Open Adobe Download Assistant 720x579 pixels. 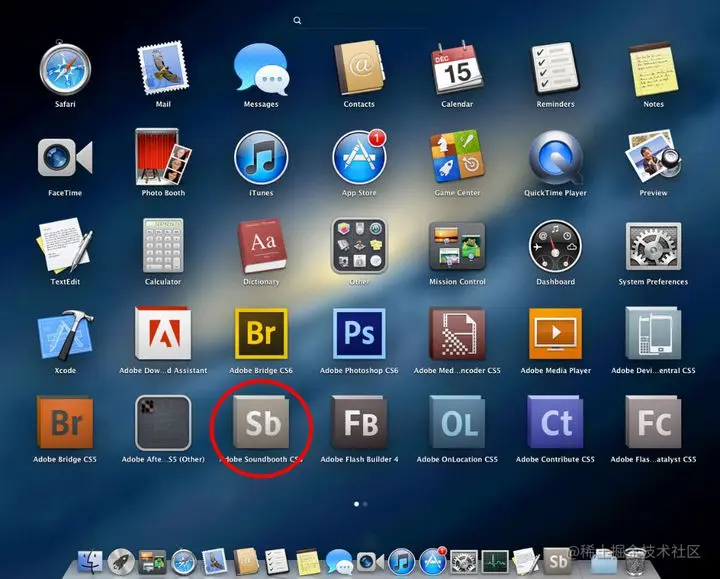pyautogui.click(x=163, y=333)
